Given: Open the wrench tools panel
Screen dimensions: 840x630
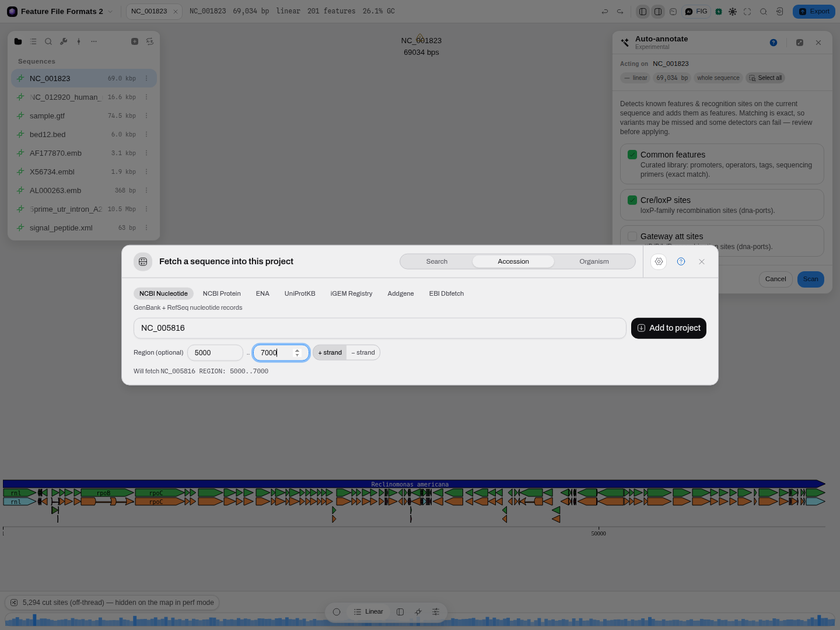Looking at the screenshot, I should point(64,41).
